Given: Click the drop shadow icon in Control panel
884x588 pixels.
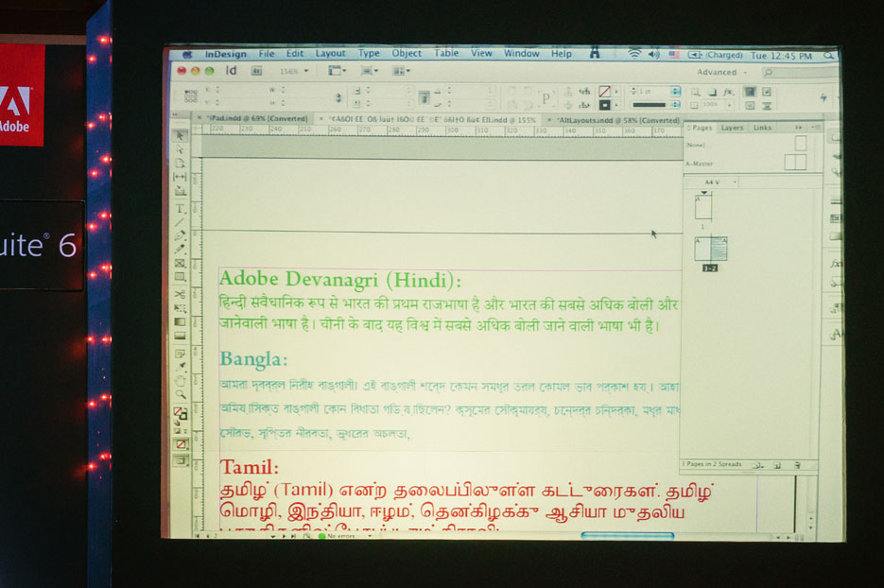Looking at the screenshot, I should pyautogui.click(x=712, y=92).
